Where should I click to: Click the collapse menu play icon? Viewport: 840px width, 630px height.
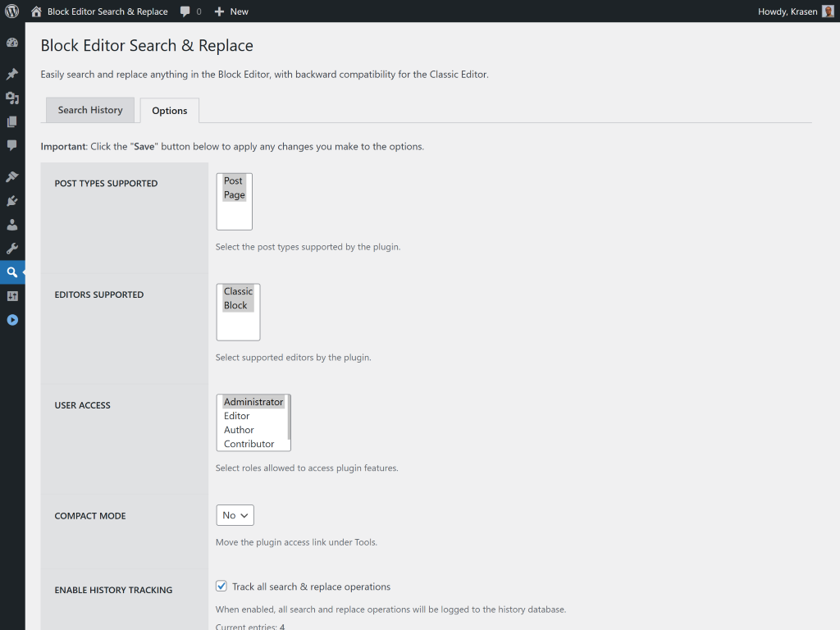[12, 320]
